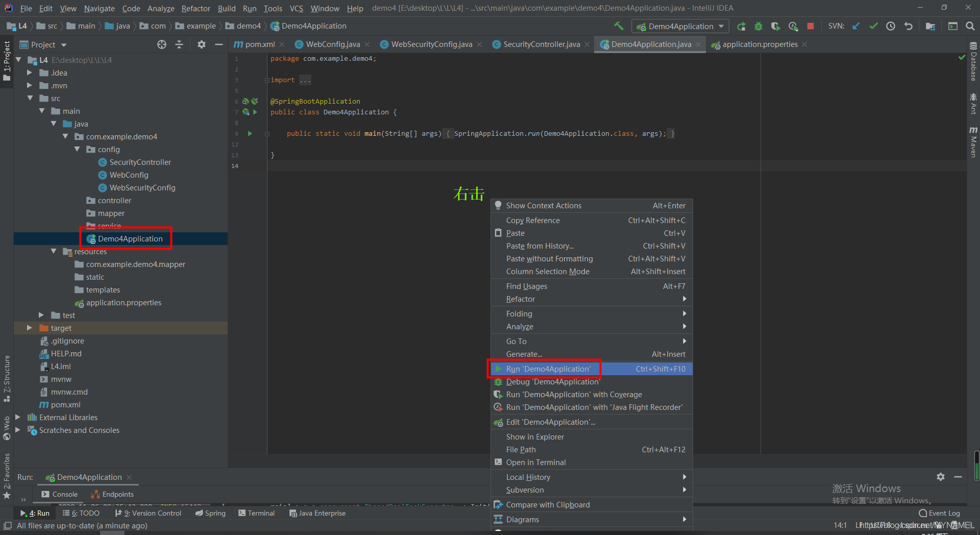Open Run panel settings gear icon
The height and width of the screenshot is (535, 980).
[941, 477]
